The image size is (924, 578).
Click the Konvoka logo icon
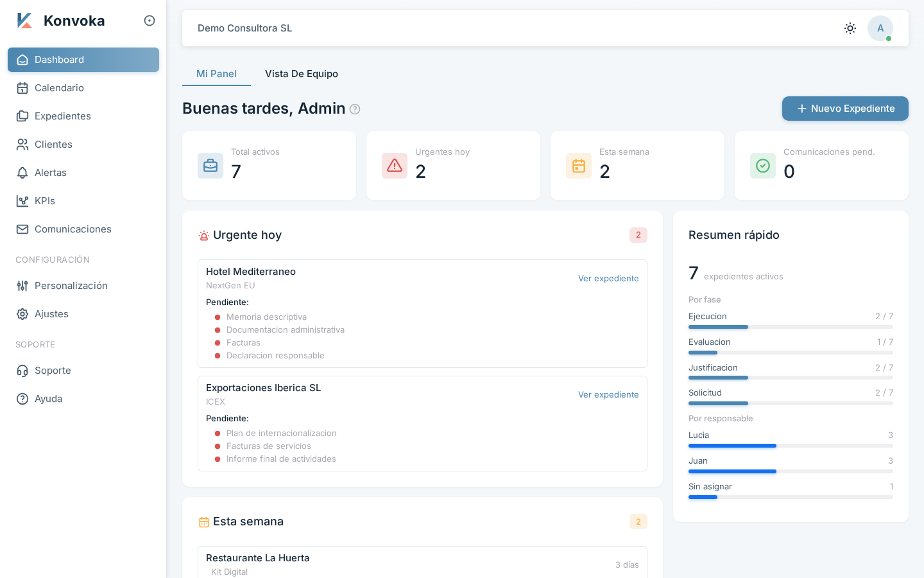(x=24, y=21)
